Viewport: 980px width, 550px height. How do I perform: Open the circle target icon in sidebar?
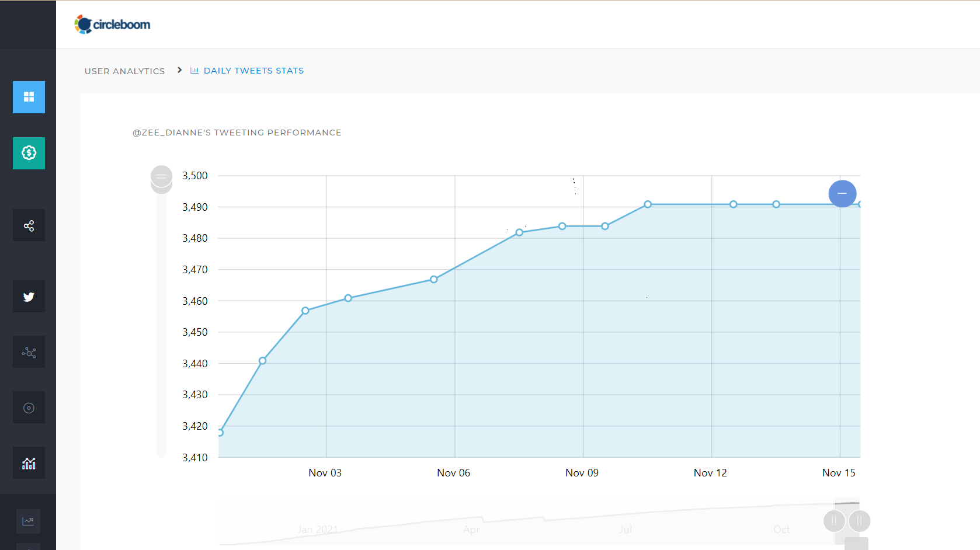(x=29, y=407)
